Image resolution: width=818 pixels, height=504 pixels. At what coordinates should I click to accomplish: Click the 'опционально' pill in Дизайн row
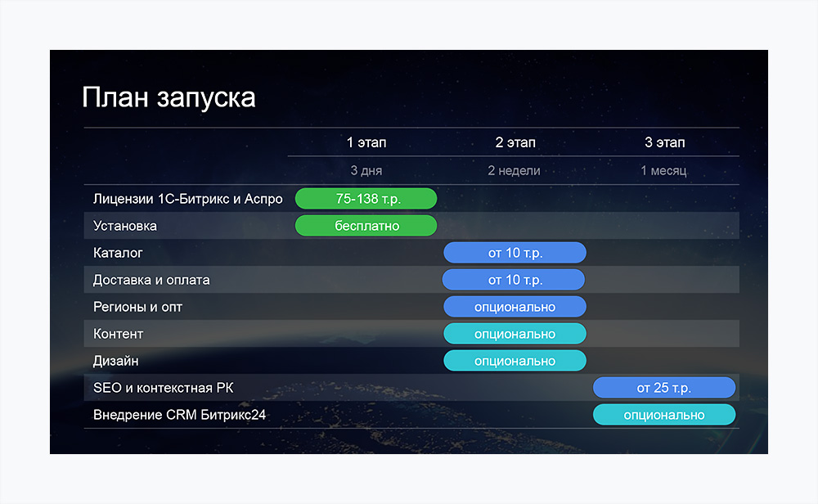coord(515,361)
